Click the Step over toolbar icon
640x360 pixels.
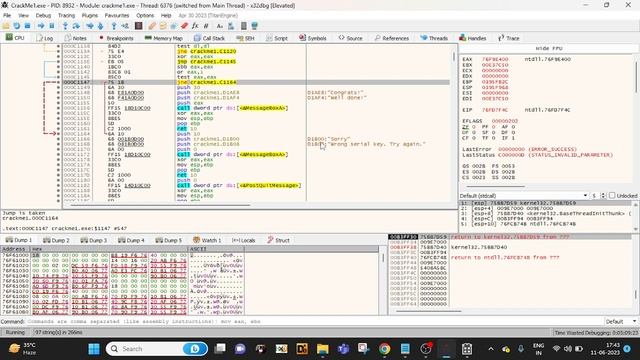(76, 26)
